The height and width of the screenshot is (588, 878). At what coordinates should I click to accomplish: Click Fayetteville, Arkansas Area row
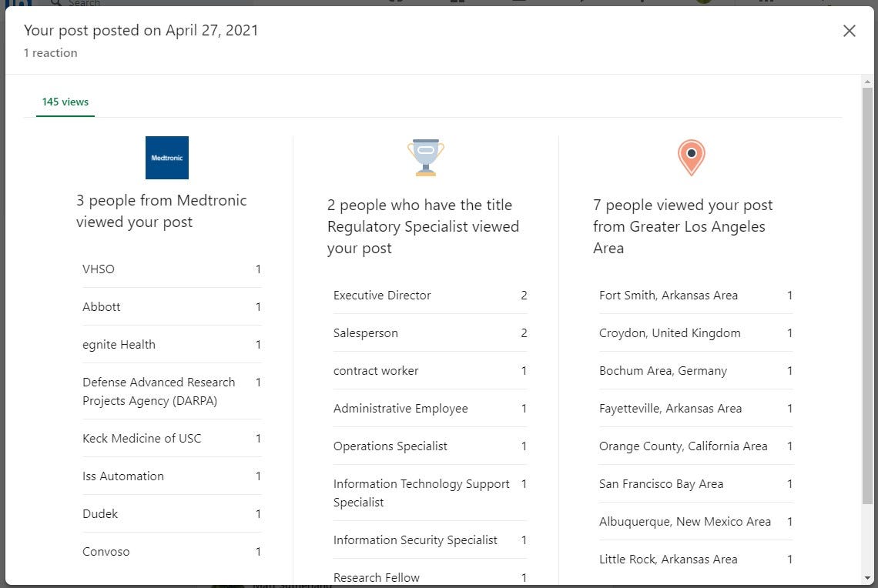(x=696, y=409)
